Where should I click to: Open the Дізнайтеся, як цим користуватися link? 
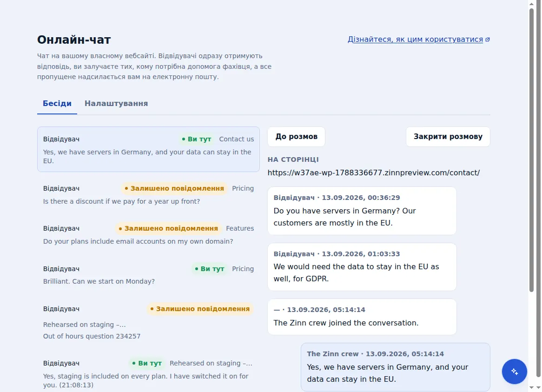pos(415,40)
